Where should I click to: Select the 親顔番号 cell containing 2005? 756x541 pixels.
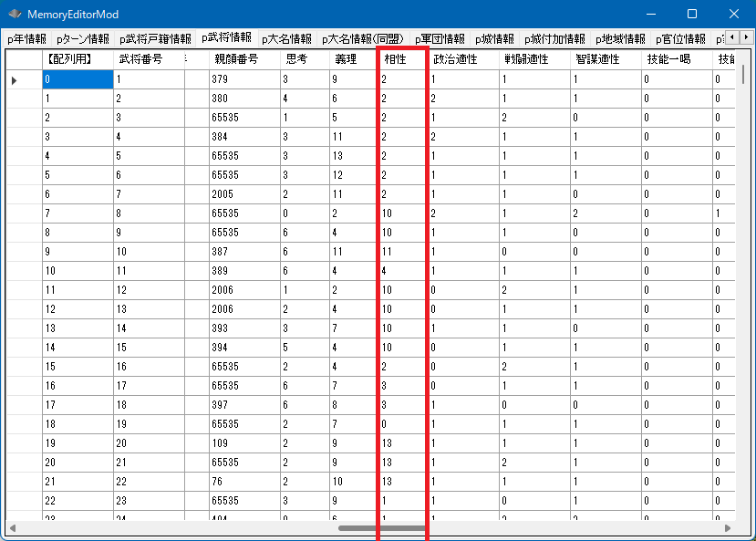tap(243, 194)
